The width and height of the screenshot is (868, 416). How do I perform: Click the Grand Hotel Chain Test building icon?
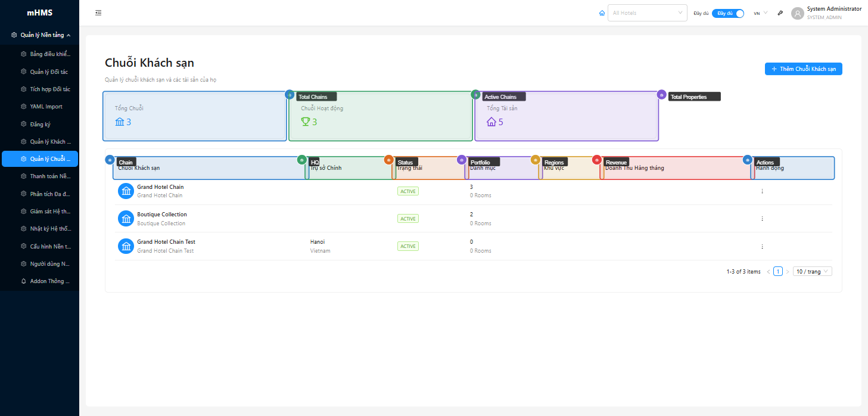[126, 246]
